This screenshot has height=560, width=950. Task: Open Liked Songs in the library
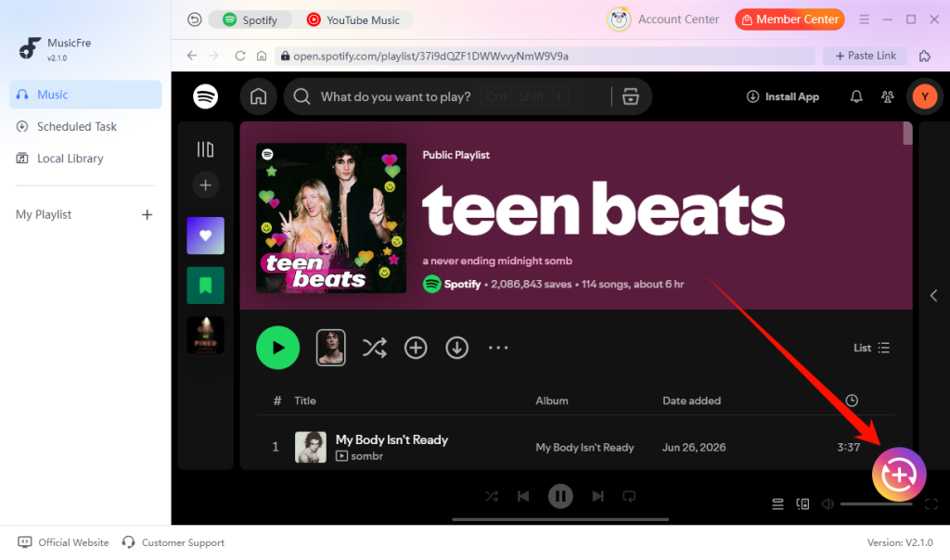click(205, 235)
